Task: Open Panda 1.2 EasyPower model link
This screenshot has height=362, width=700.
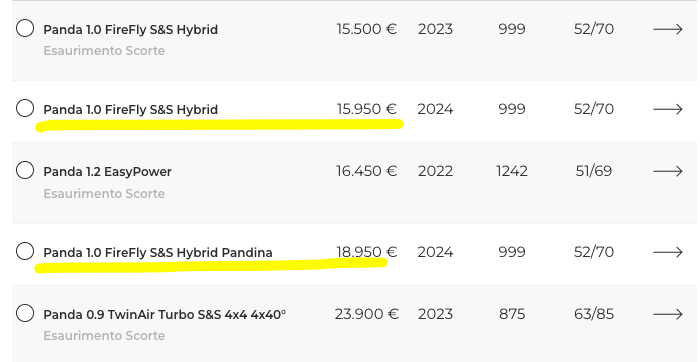Action: pyautogui.click(x=107, y=172)
